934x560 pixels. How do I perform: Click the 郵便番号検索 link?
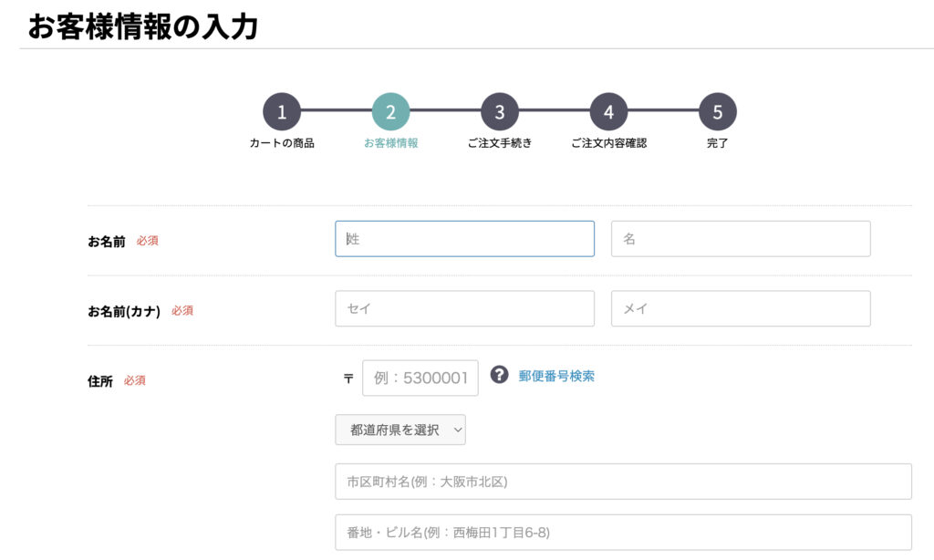(556, 376)
